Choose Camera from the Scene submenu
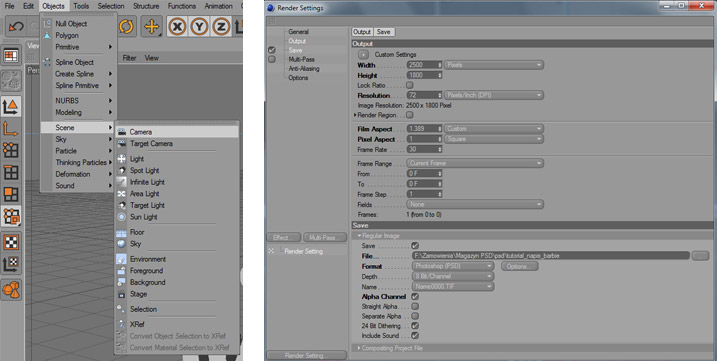Screen dimensions: 717x361 pos(177,132)
